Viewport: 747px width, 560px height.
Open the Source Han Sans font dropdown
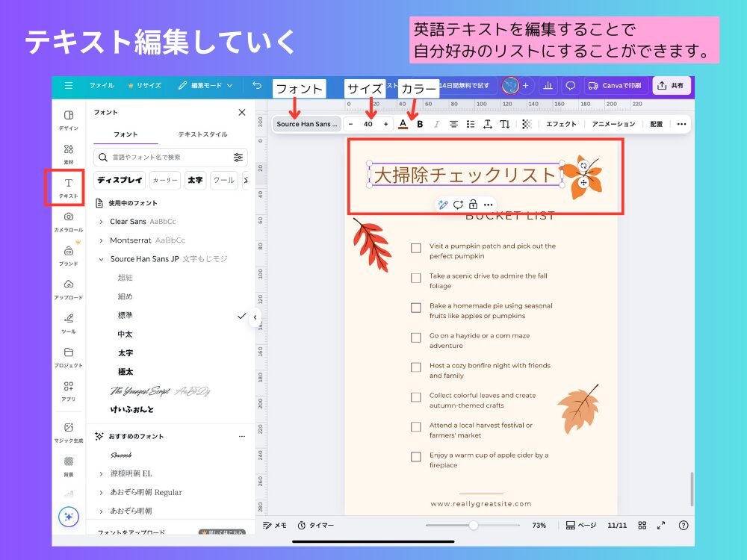306,124
